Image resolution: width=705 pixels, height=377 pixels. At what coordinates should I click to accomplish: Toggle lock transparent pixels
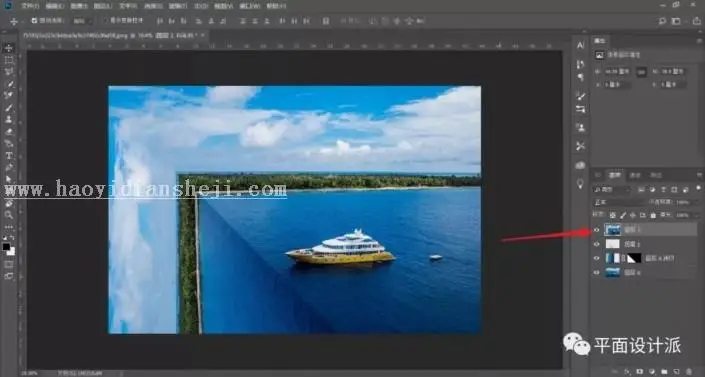[x=613, y=215]
